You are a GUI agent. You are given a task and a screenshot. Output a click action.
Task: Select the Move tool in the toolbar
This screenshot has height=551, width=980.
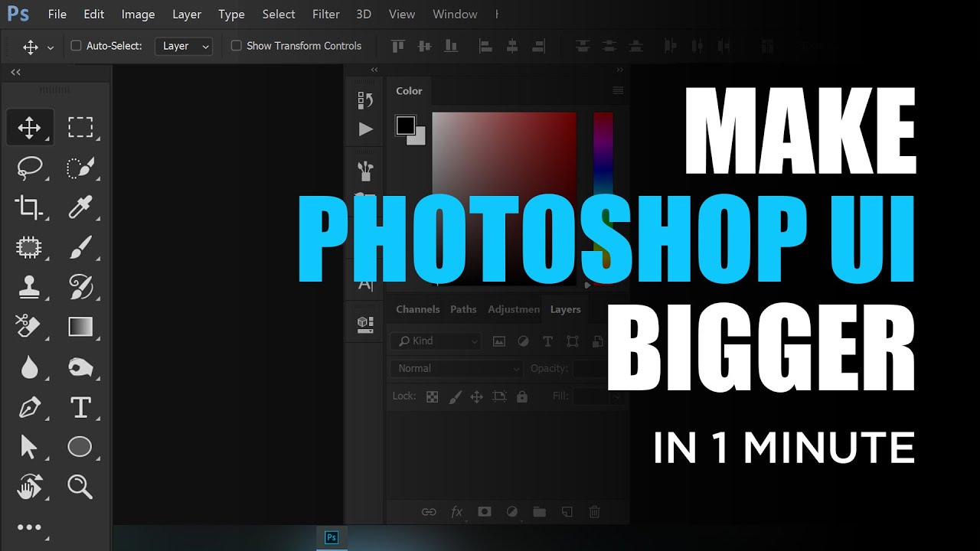click(x=29, y=127)
